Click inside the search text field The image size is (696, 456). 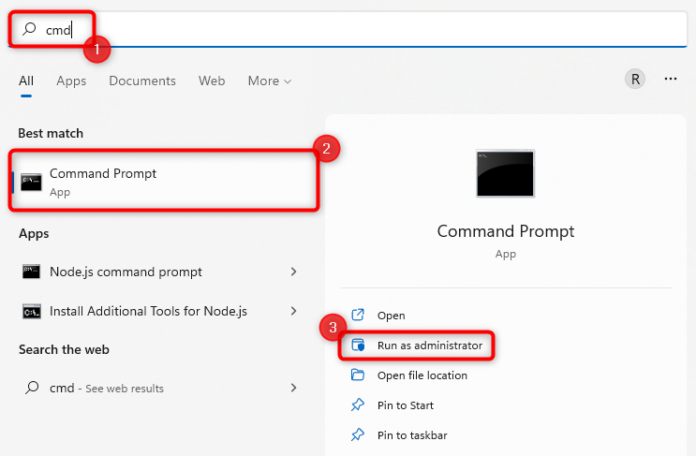350,30
